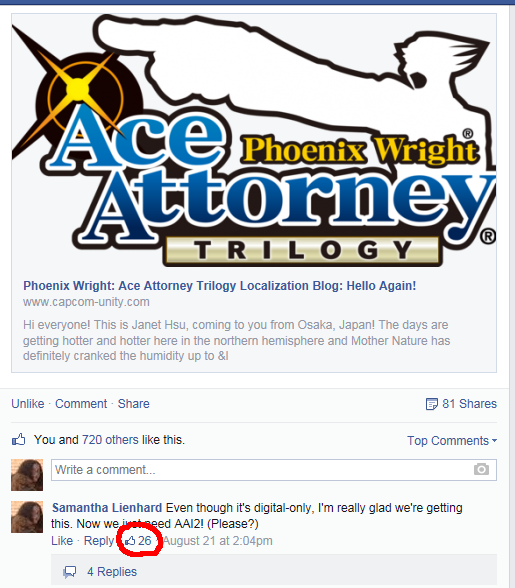Open the 81 Shares list
Image resolution: width=515 pixels, height=588 pixels.
(469, 404)
